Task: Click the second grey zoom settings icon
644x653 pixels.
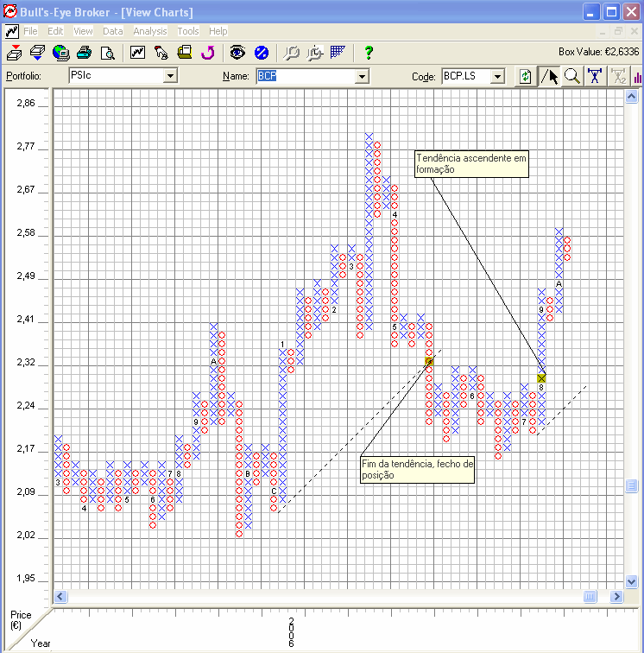Action: coord(315,53)
